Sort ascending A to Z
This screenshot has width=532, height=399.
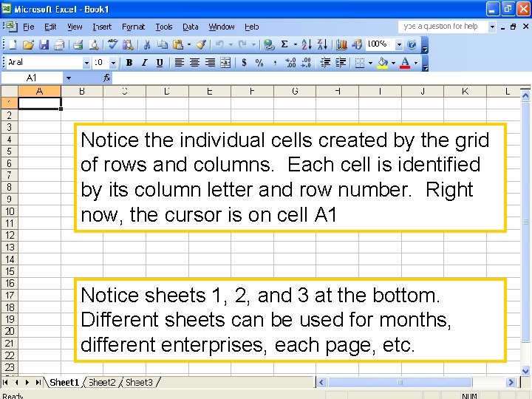307,44
